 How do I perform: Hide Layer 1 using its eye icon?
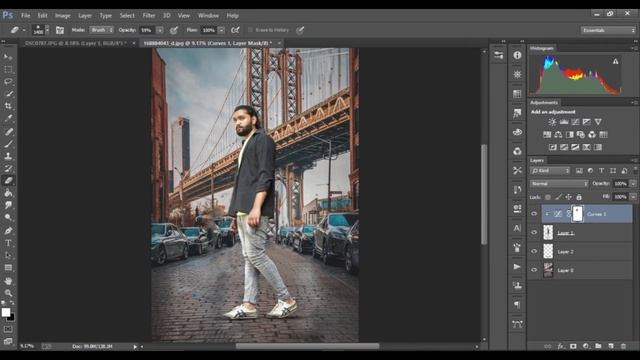[x=534, y=233]
